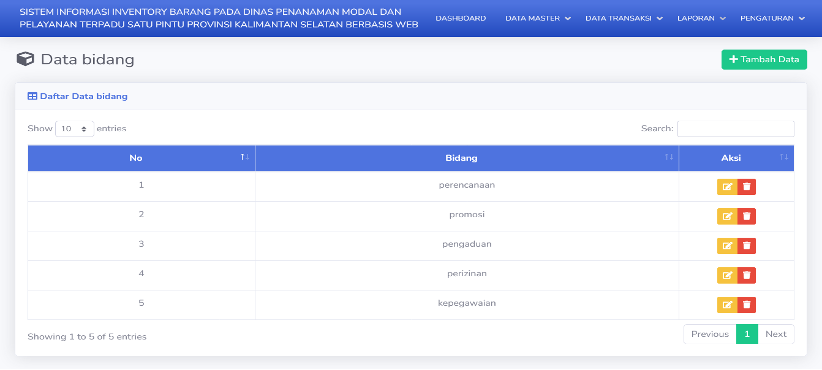Image resolution: width=822 pixels, height=370 pixels.
Task: Delete the perencanaan row
Action: point(747,187)
